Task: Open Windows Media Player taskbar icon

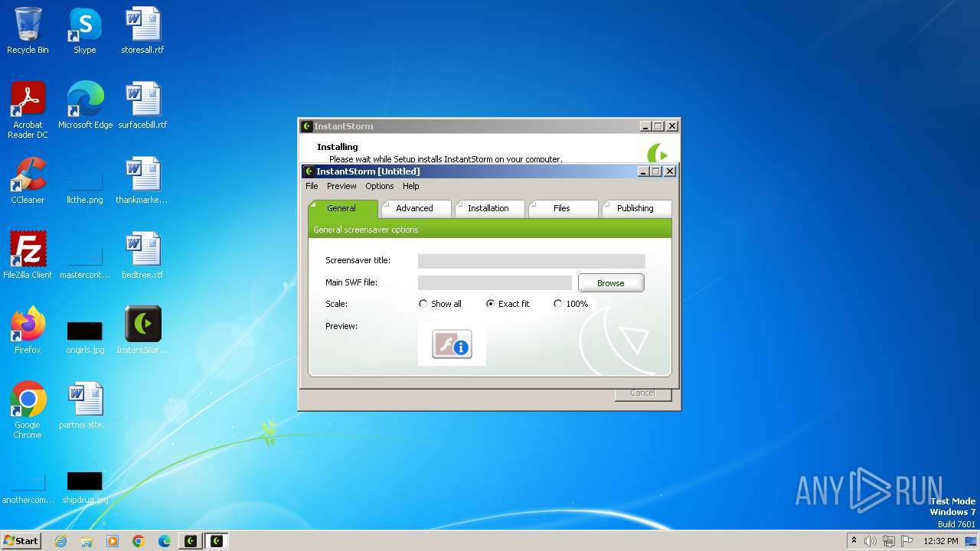Action: click(x=113, y=541)
